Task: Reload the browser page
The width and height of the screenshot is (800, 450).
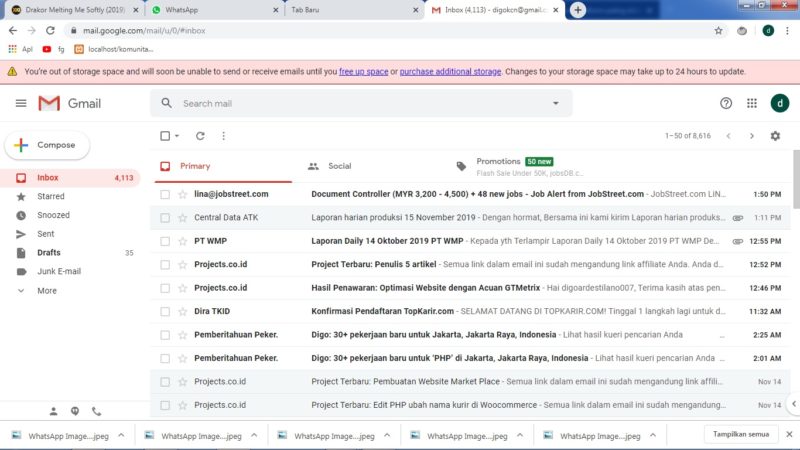Action: click(50, 31)
